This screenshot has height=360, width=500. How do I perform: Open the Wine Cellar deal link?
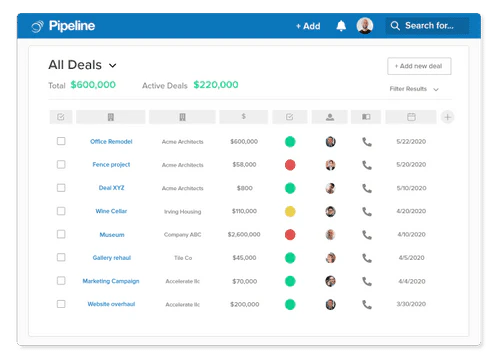[x=111, y=211]
